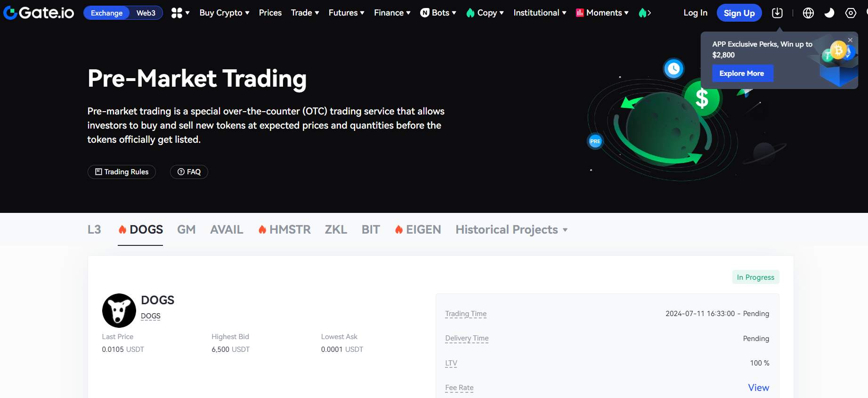Expand the Trade menu
The width and height of the screenshot is (868, 398).
[x=305, y=13]
